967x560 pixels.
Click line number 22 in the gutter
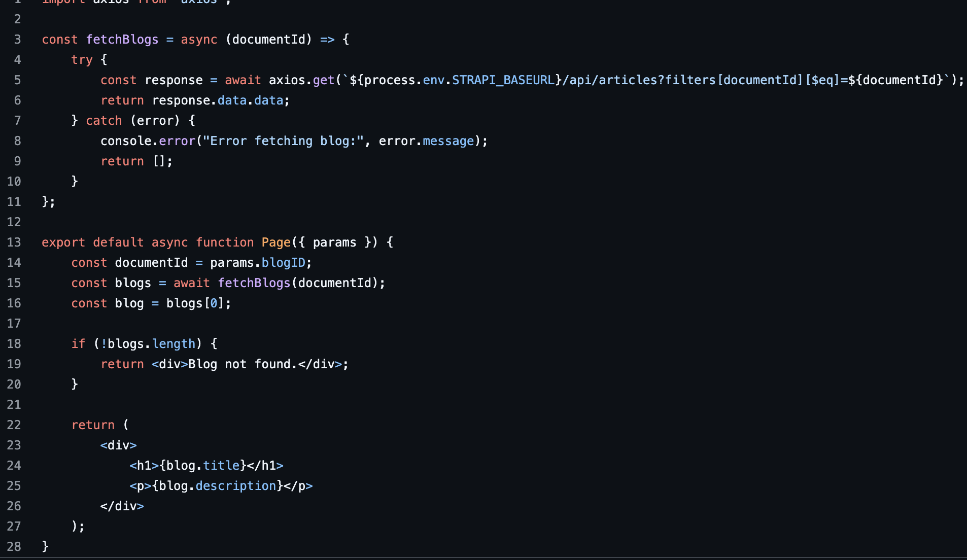point(14,425)
